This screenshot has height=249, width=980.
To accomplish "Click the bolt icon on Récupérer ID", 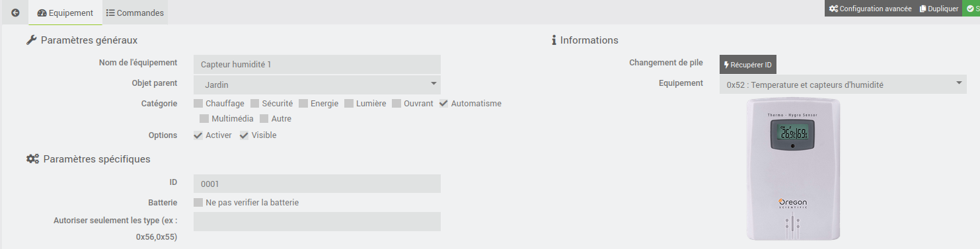I will tap(726, 65).
